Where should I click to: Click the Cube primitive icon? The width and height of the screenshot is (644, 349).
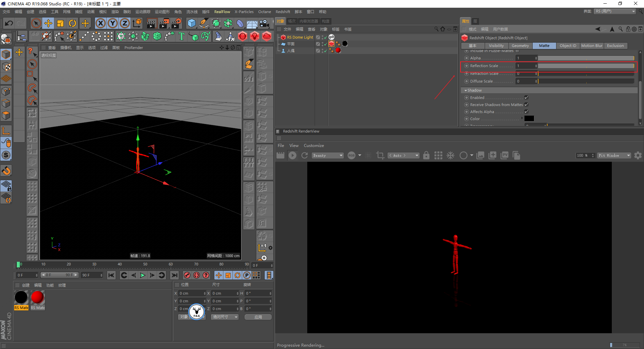coord(192,23)
